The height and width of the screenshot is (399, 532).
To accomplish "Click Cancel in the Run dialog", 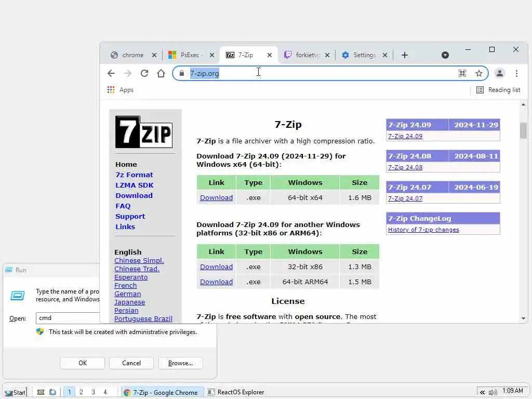I will (x=131, y=363).
